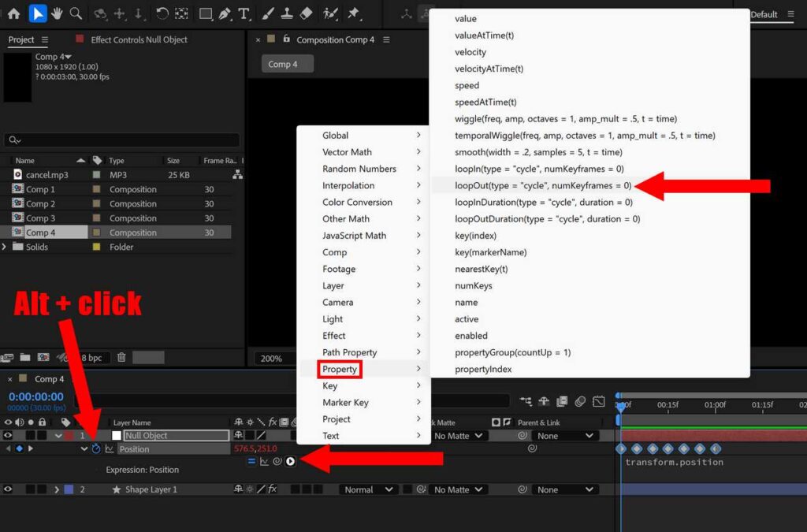
Task: Select the Horizontal Type tool
Action: (244, 14)
